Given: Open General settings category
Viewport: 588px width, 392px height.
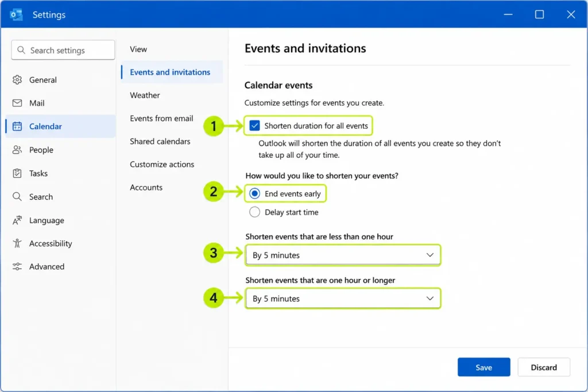Looking at the screenshot, I should coord(61,80).
